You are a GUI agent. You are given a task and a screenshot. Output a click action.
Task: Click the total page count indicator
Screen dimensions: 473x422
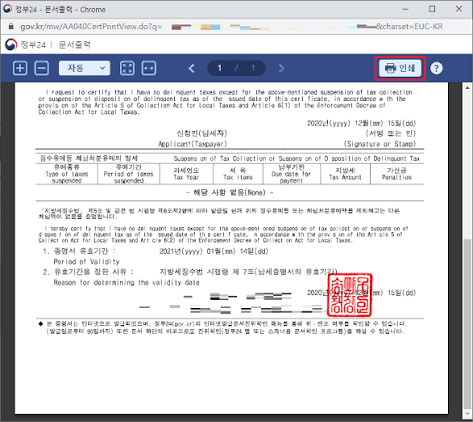pos(253,68)
